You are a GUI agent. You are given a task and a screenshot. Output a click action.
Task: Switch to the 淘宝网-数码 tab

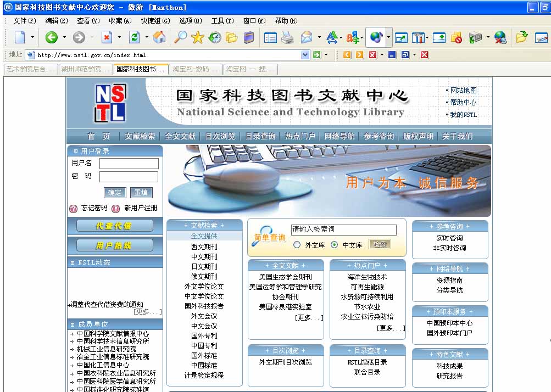[196, 69]
